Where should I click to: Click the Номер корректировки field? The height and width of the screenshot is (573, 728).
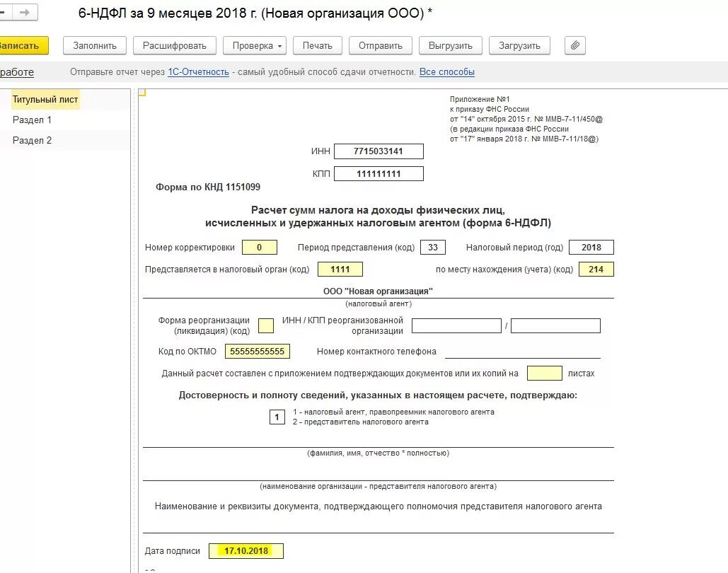260,248
